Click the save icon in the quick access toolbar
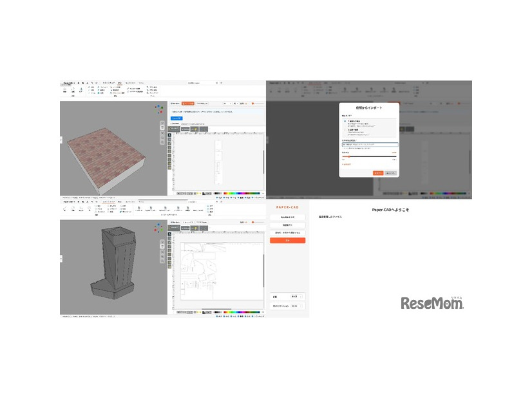 82,82
